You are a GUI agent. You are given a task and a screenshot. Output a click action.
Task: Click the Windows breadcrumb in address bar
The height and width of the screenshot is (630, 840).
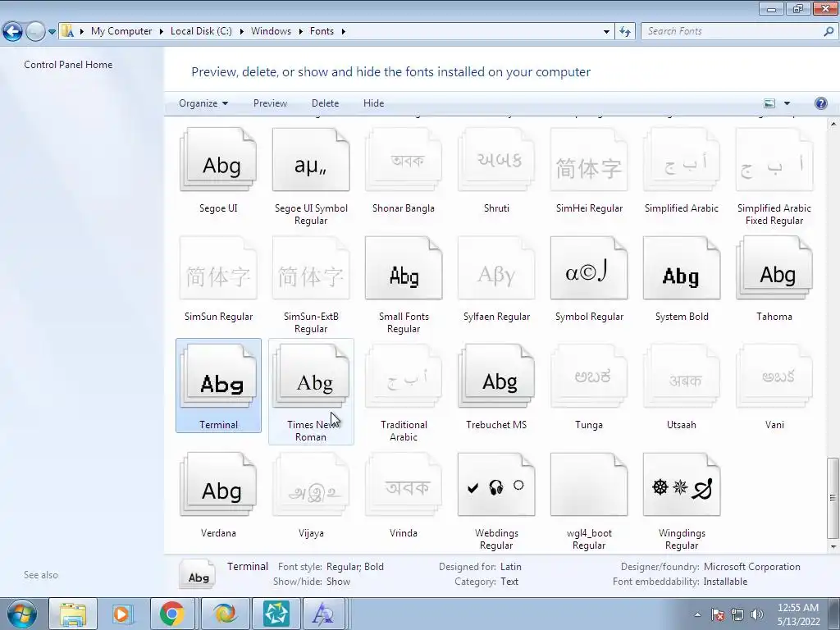[x=271, y=31]
